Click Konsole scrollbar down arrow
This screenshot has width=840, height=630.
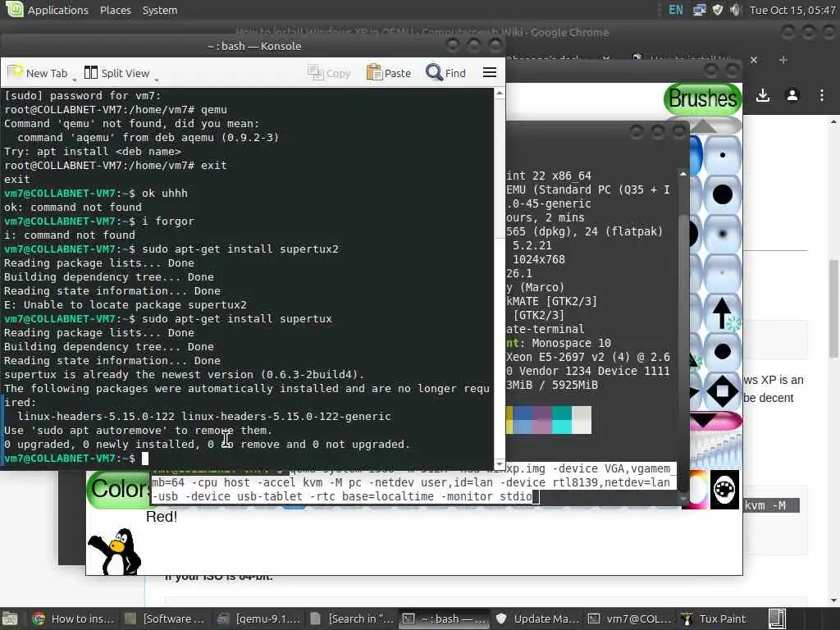pyautogui.click(x=500, y=464)
